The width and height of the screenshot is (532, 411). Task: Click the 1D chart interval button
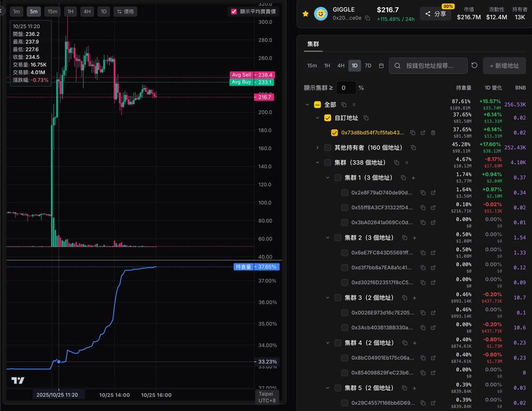[104, 12]
